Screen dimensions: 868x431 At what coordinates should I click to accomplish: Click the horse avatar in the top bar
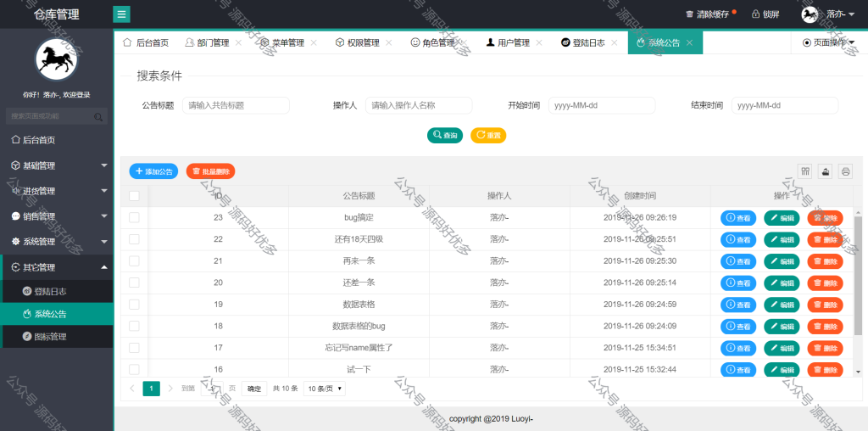point(810,14)
